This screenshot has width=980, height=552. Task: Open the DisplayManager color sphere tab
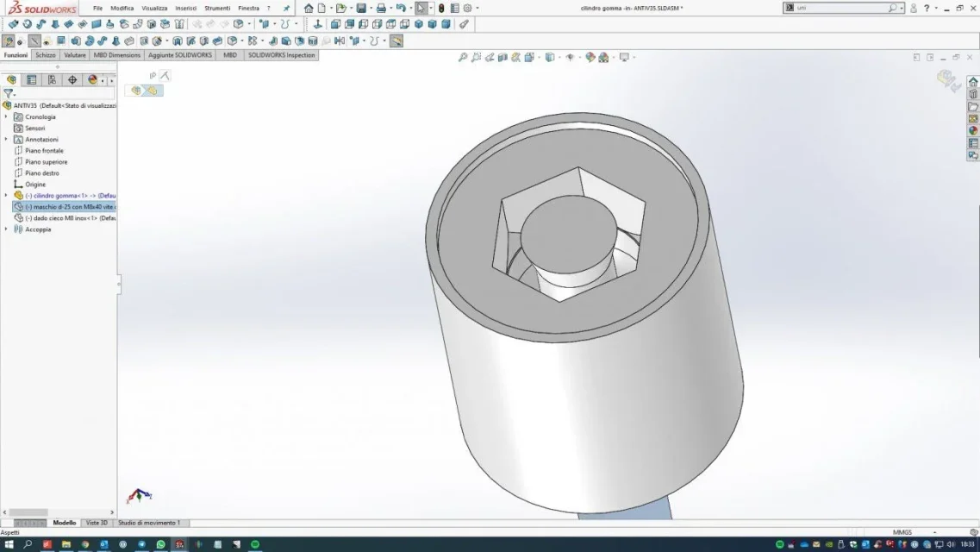coord(92,80)
